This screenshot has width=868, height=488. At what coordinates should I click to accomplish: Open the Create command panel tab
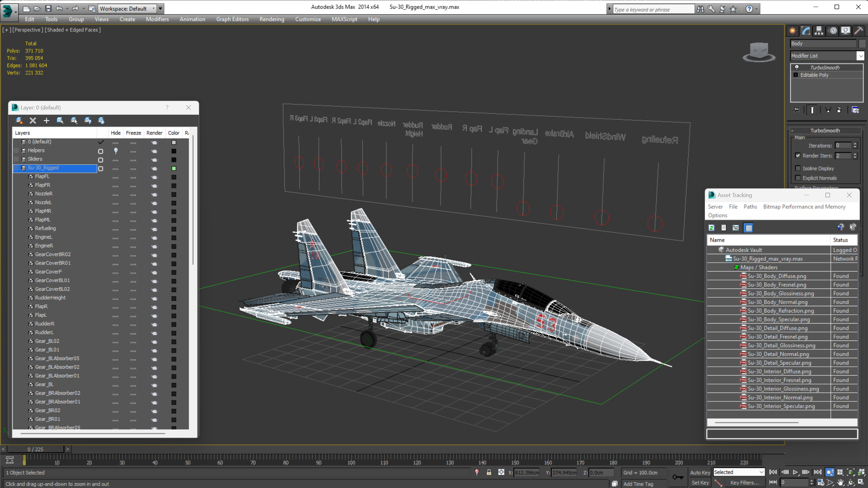pos(793,31)
